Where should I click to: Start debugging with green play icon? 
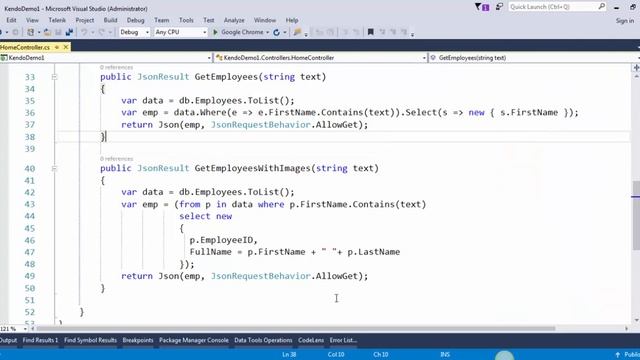click(x=215, y=32)
